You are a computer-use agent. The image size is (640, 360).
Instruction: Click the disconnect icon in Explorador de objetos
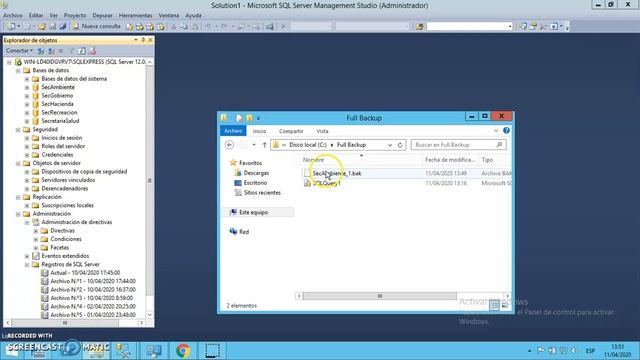pyautogui.click(x=51, y=51)
